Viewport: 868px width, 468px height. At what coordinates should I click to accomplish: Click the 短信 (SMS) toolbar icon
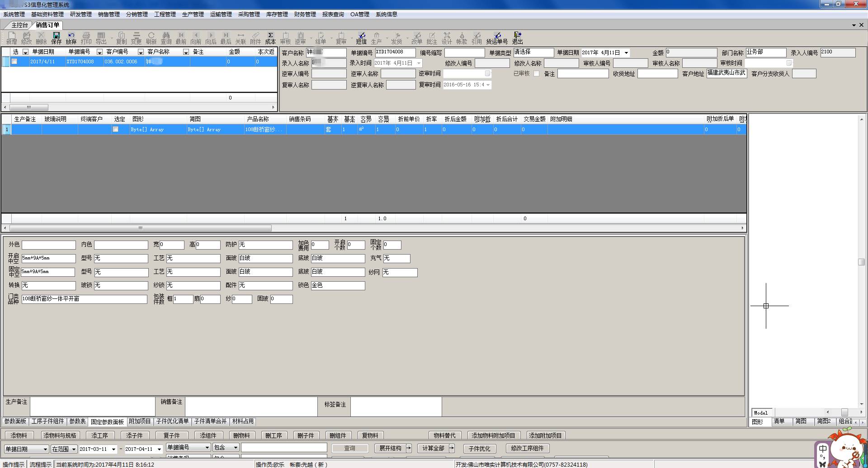tap(361, 38)
